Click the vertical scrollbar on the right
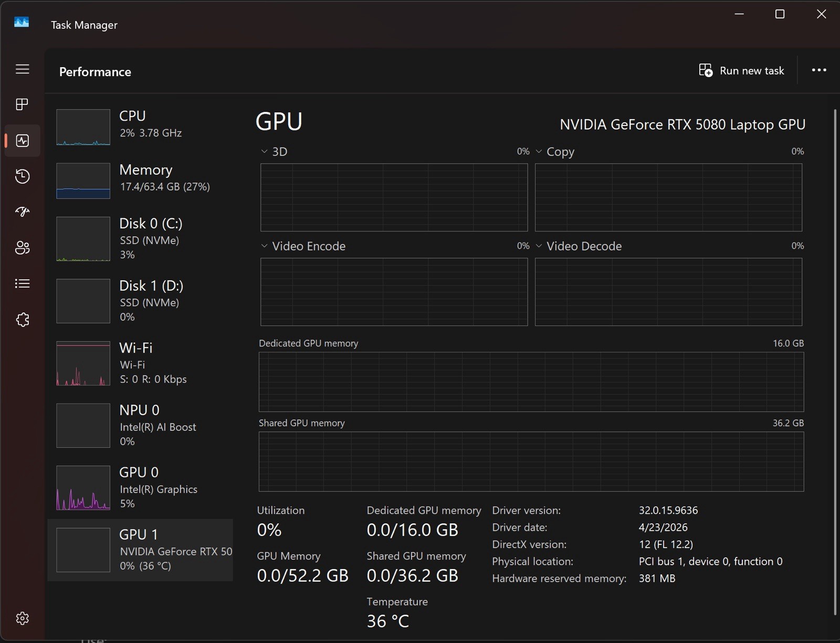Image resolution: width=840 pixels, height=643 pixels. (x=835, y=362)
